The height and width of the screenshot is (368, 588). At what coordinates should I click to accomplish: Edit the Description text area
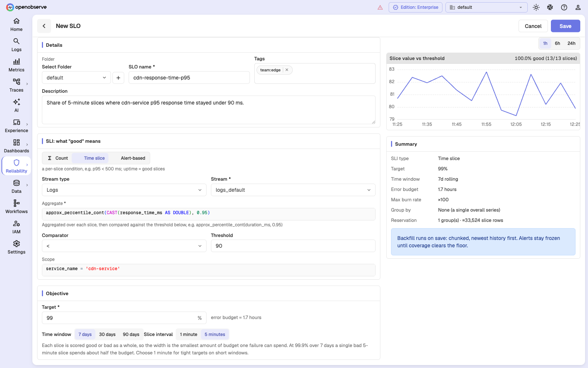point(209,110)
